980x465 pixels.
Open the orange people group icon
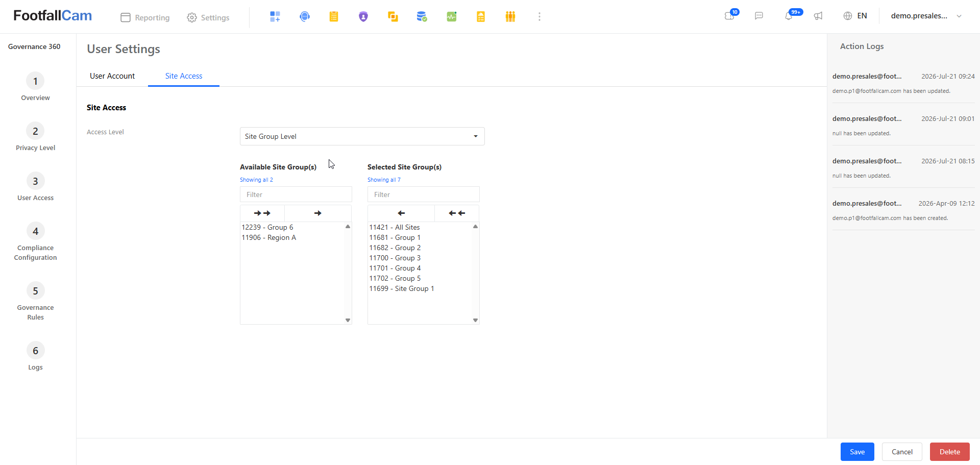510,17
